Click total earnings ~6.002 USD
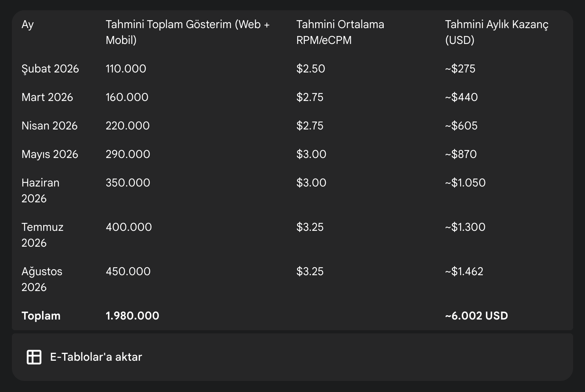Image resolution: width=585 pixels, height=392 pixels. click(476, 316)
